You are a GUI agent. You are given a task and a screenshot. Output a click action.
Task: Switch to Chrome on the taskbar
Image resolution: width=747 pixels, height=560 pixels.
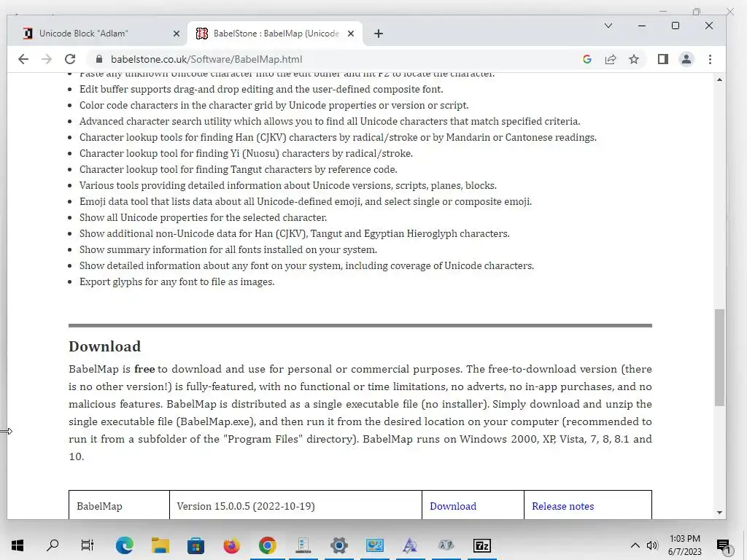pos(267,545)
